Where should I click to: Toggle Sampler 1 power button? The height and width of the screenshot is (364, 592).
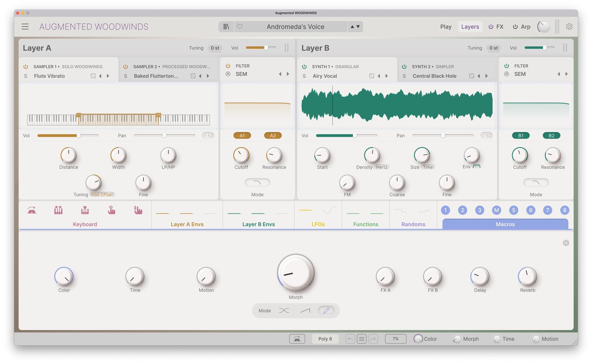pos(26,67)
